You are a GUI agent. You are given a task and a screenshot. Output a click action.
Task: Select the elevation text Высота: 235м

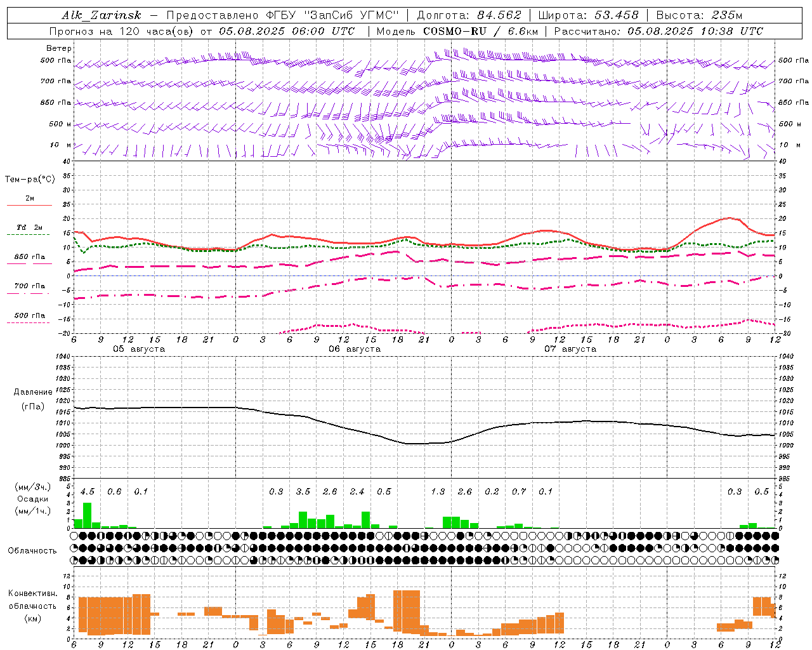[x=698, y=15]
